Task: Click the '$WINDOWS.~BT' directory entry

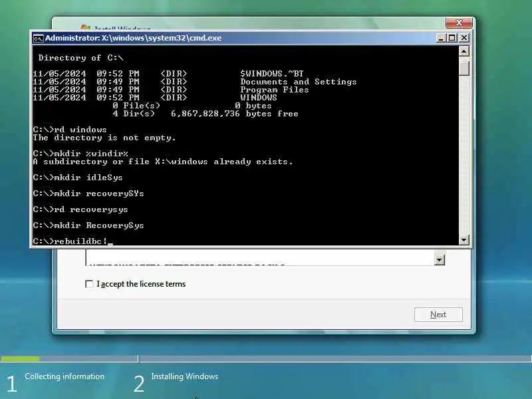Action: [x=272, y=74]
